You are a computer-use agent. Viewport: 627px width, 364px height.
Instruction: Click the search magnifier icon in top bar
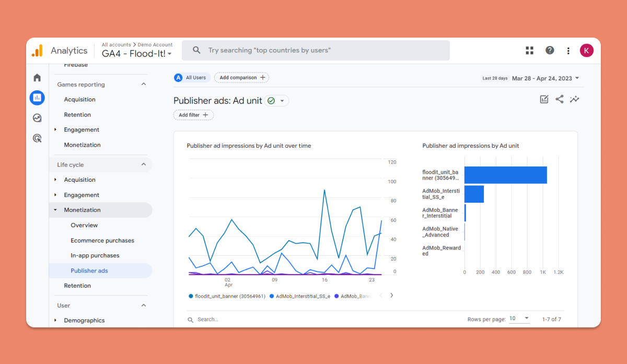196,50
